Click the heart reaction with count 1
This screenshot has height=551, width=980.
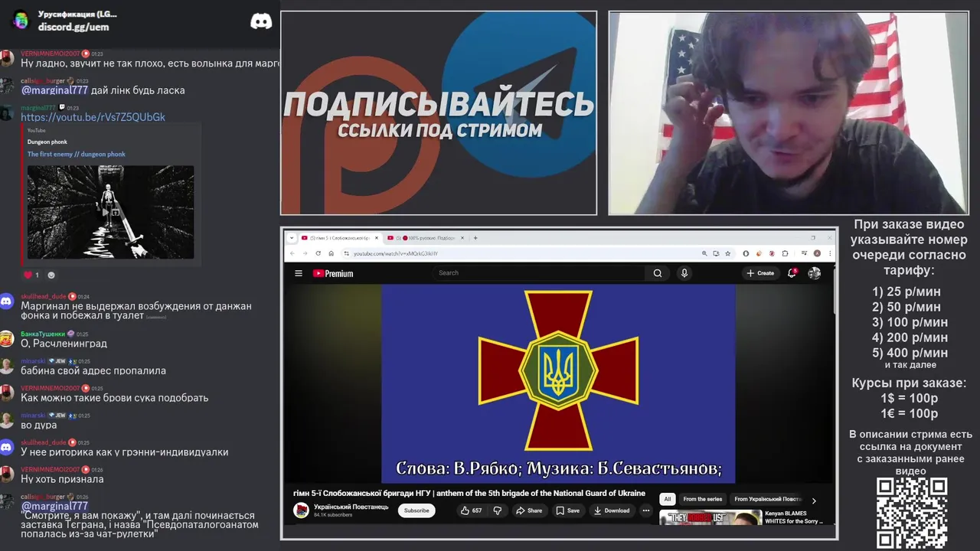[x=31, y=275]
